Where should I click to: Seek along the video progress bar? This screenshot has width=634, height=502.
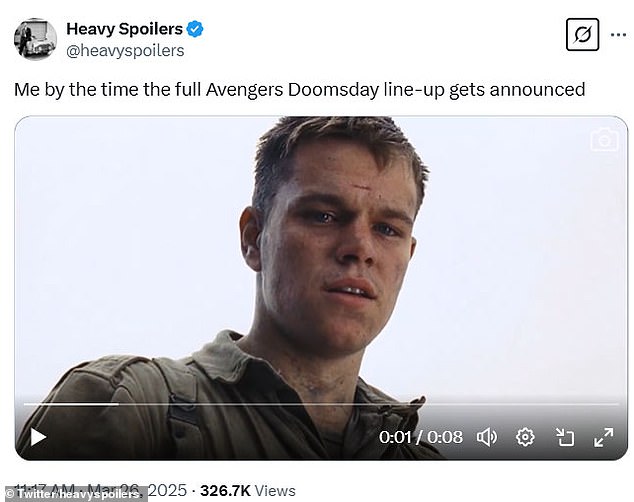[321, 404]
